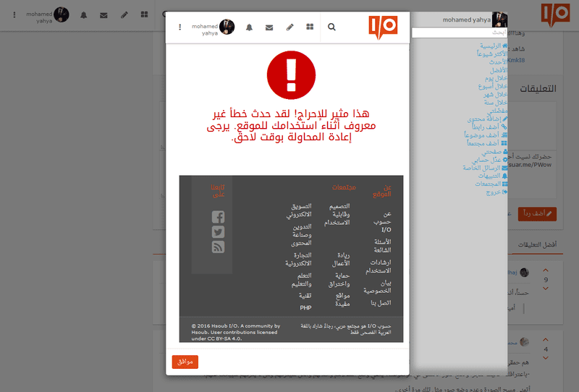Open the PHP community link in the footer

305,307
